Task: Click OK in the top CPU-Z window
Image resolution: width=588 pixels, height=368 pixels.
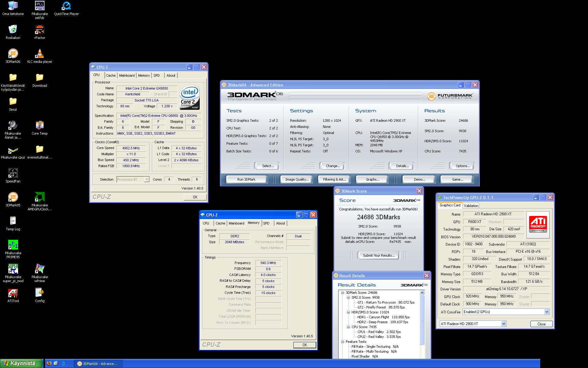Action: (x=195, y=197)
